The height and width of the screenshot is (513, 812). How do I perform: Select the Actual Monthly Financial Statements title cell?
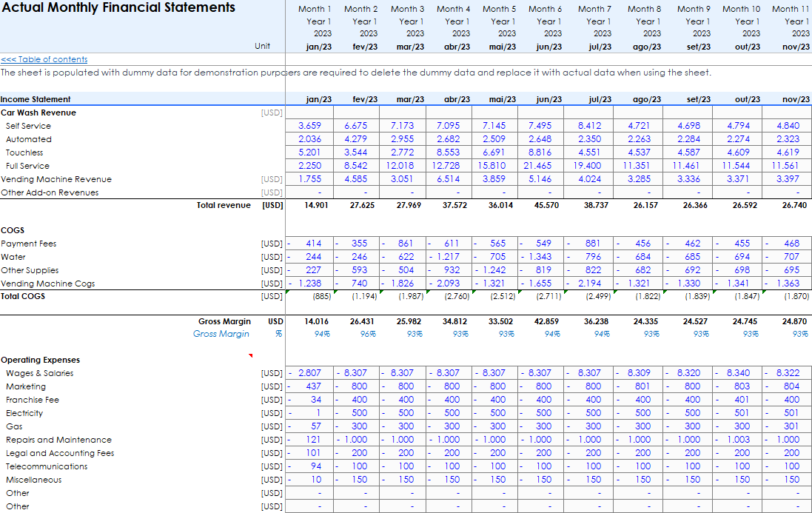pyautogui.click(x=118, y=8)
